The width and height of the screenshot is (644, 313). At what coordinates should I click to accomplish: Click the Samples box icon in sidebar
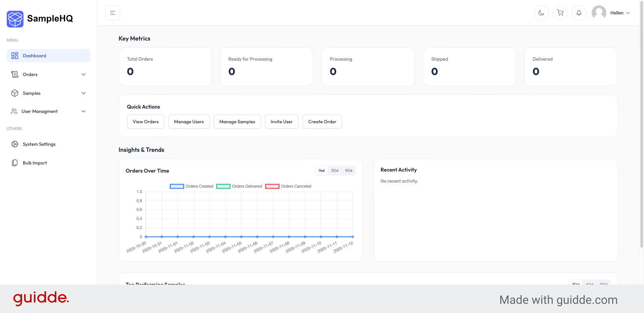point(15,93)
